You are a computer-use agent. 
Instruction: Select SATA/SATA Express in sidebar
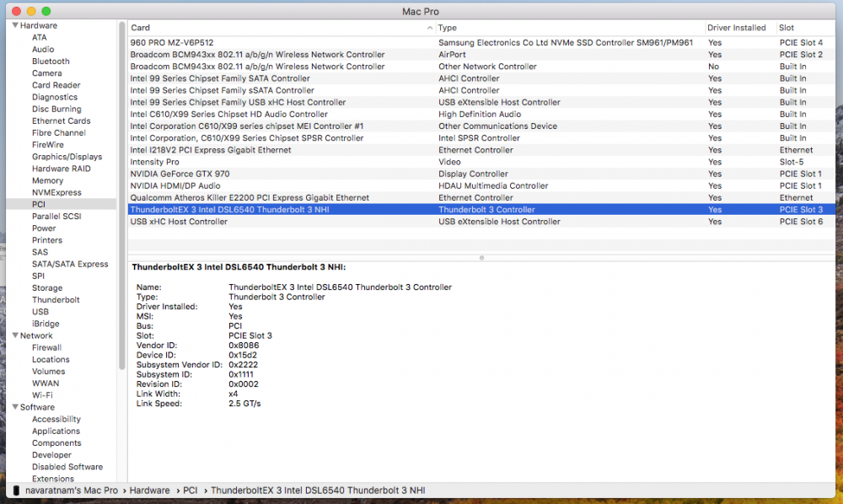[70, 264]
